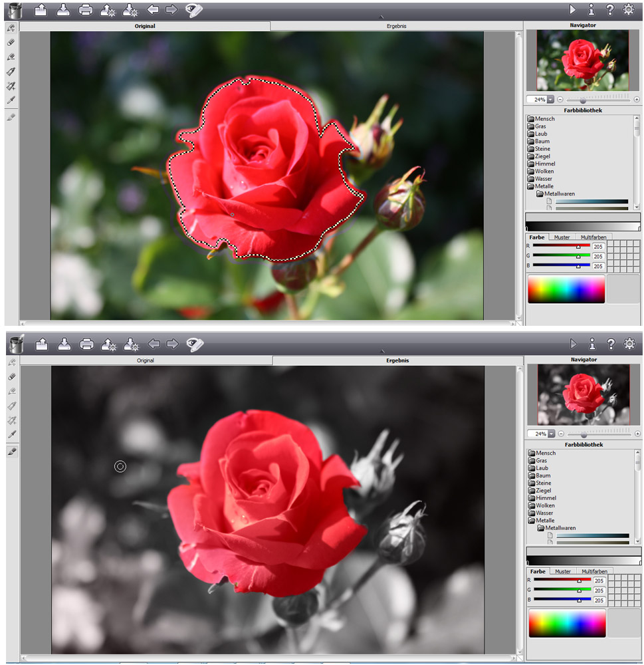Expand Wasser folder in lower Farbbibliothek

click(x=541, y=513)
